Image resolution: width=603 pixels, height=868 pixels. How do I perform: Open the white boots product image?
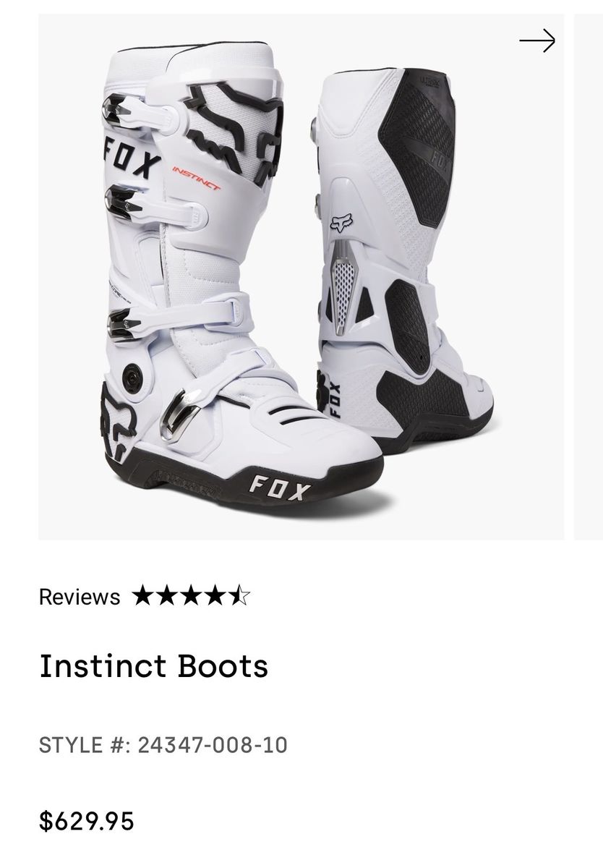[x=301, y=277]
